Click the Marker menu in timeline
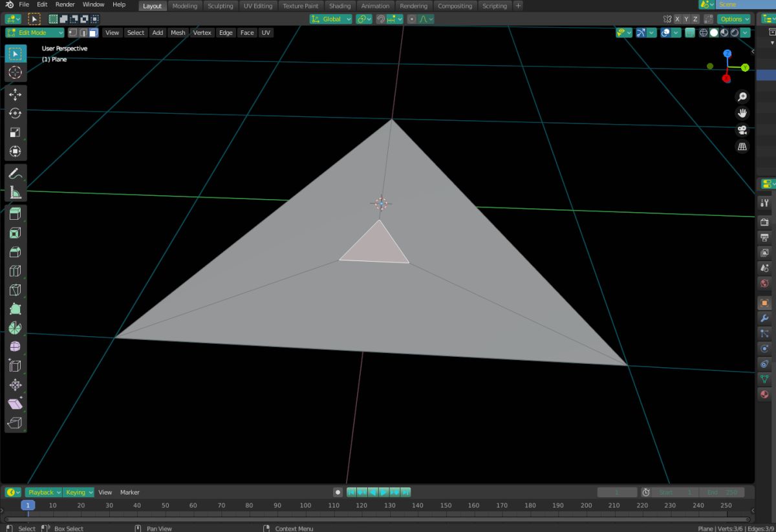This screenshot has height=532, width=776. click(x=129, y=492)
